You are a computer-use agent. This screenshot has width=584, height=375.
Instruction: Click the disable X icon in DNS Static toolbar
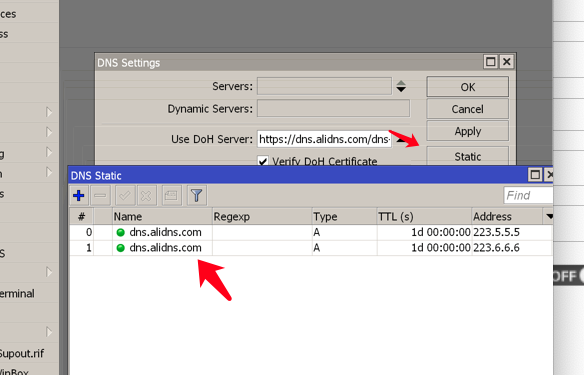[146, 196]
